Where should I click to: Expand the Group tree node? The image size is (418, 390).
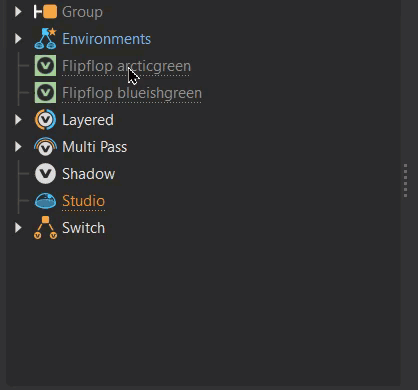(18, 12)
